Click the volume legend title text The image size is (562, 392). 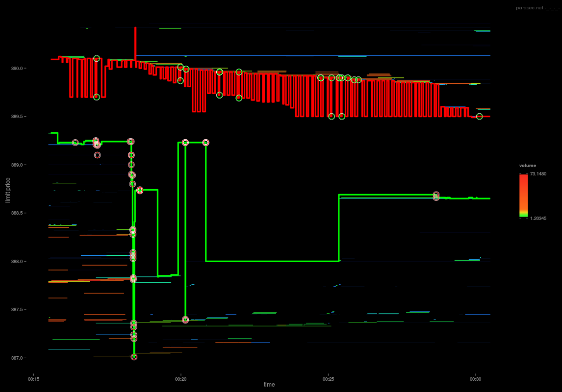[x=528, y=165]
